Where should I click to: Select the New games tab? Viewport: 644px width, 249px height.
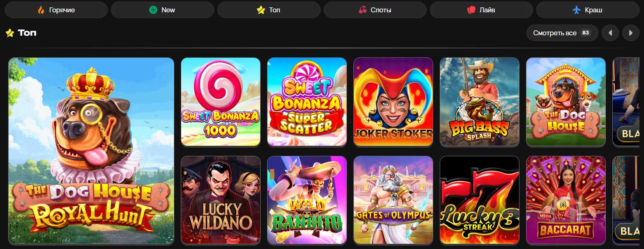point(162,10)
